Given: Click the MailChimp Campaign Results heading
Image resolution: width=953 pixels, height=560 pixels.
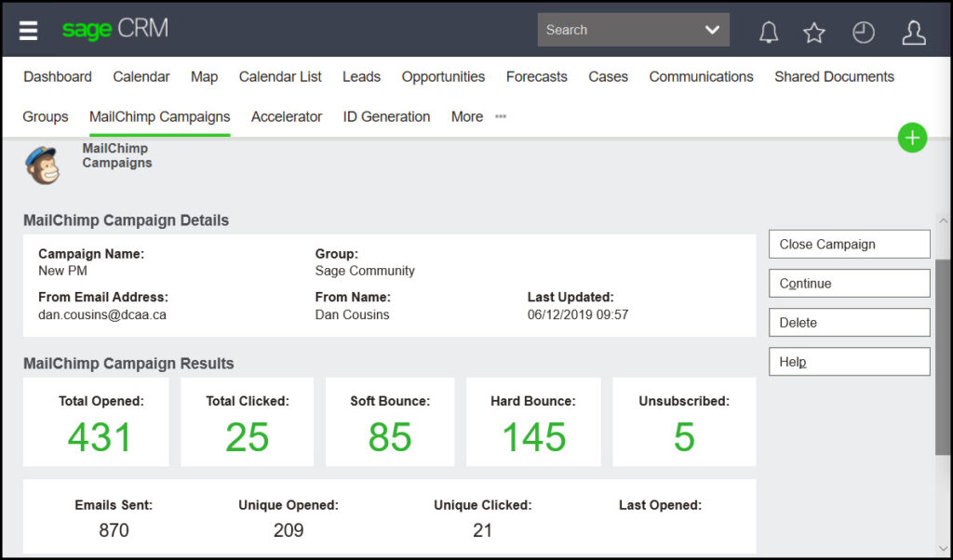Looking at the screenshot, I should point(128,364).
